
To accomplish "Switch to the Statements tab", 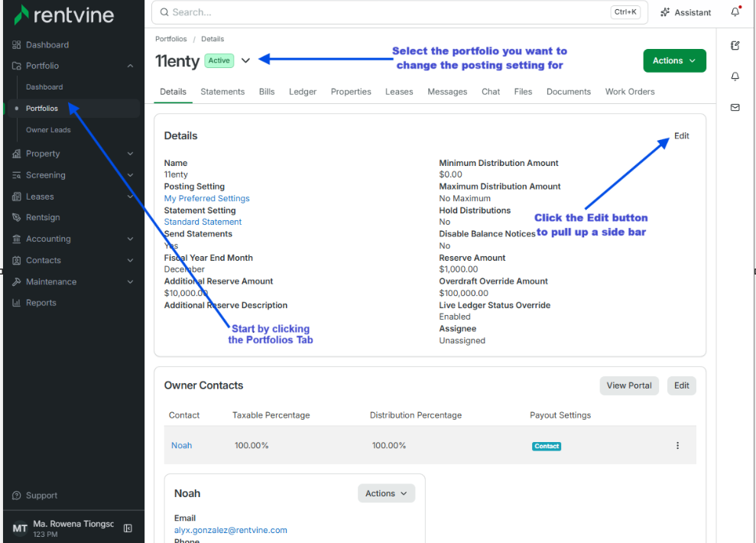I will tap(222, 92).
